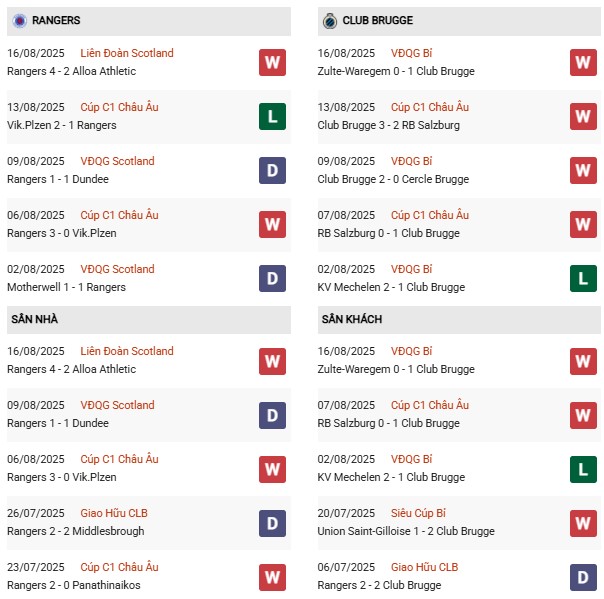Click L badge for KV Mechelen 2-1 Club Brugge
Screen dimensions: 604x599
click(583, 279)
